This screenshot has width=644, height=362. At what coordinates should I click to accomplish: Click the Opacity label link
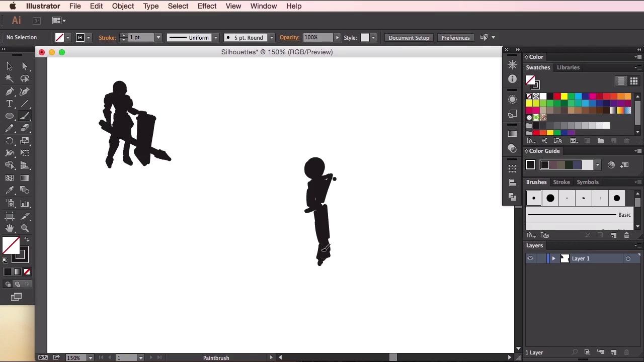pyautogui.click(x=289, y=38)
